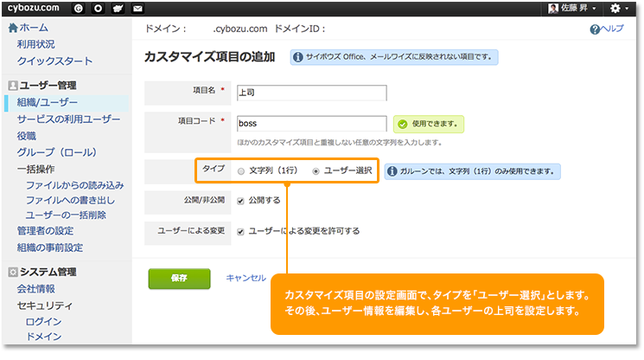Go to クイックスタート in sidebar

[54, 61]
